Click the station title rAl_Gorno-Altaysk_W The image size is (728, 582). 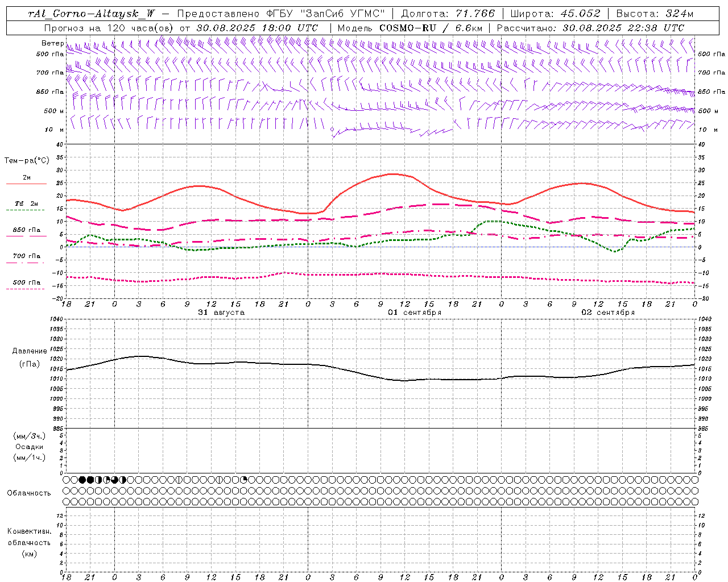[x=92, y=14]
